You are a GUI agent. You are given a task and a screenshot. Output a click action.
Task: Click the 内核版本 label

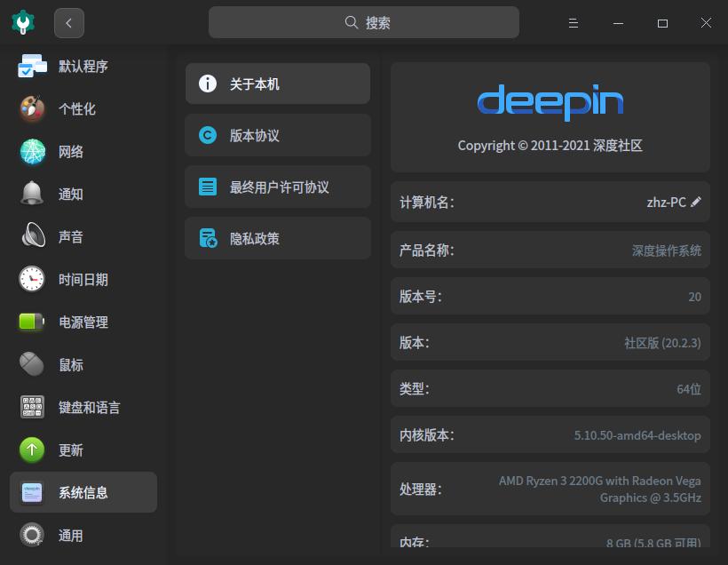point(427,435)
